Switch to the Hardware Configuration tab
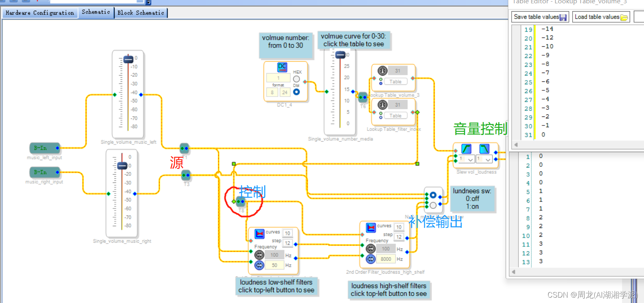This screenshot has width=644, height=303. [x=40, y=13]
